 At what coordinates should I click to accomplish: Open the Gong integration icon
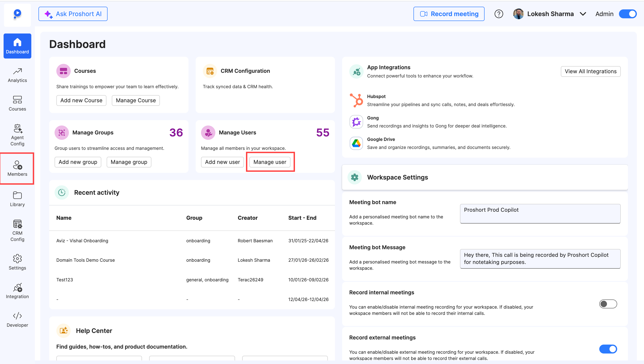point(356,122)
